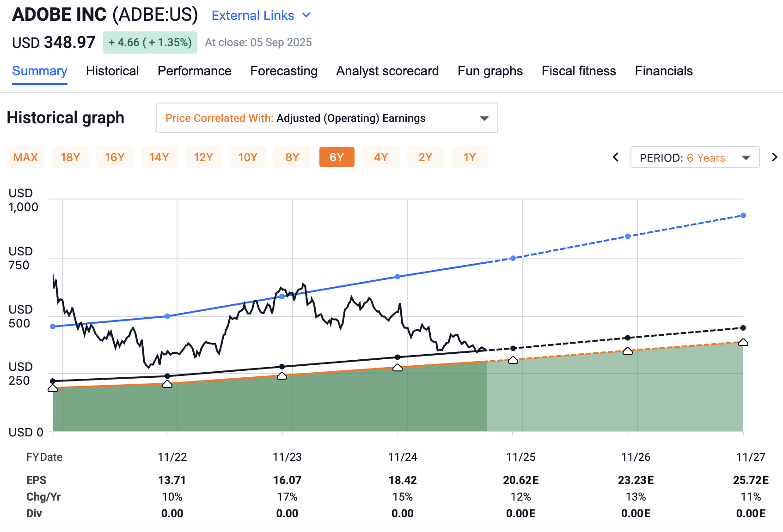Click the blue data point at 11/24
The width and height of the screenshot is (783, 532).
point(398,277)
